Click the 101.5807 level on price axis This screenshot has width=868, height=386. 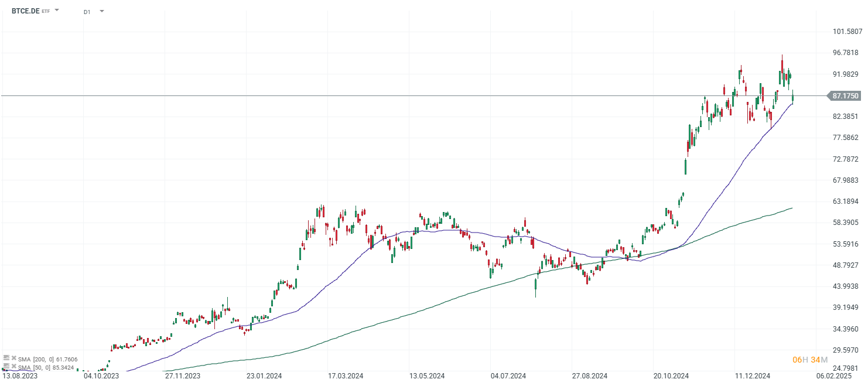pyautogui.click(x=847, y=32)
